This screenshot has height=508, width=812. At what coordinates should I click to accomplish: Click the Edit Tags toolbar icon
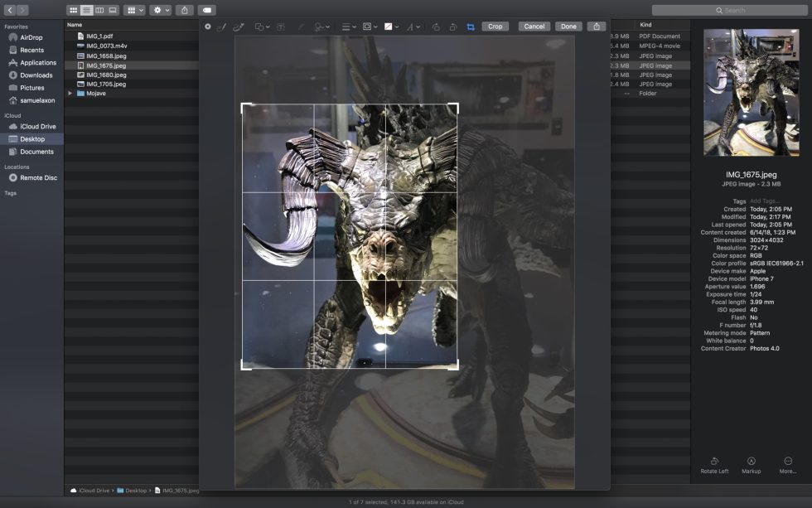tap(207, 10)
